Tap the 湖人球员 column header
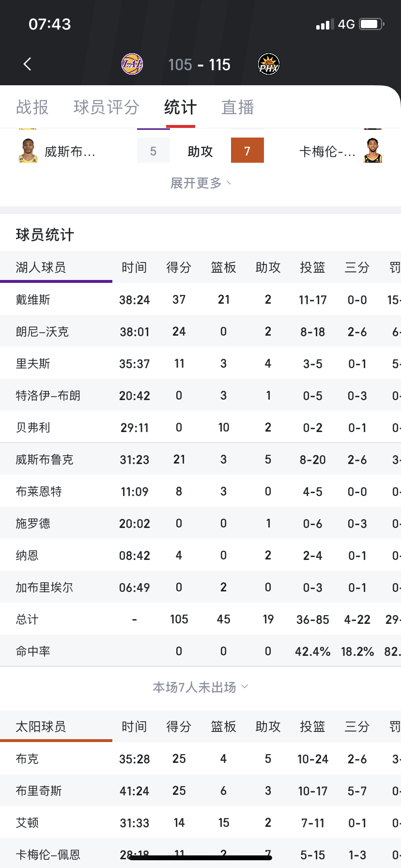401x868 pixels. click(x=41, y=267)
